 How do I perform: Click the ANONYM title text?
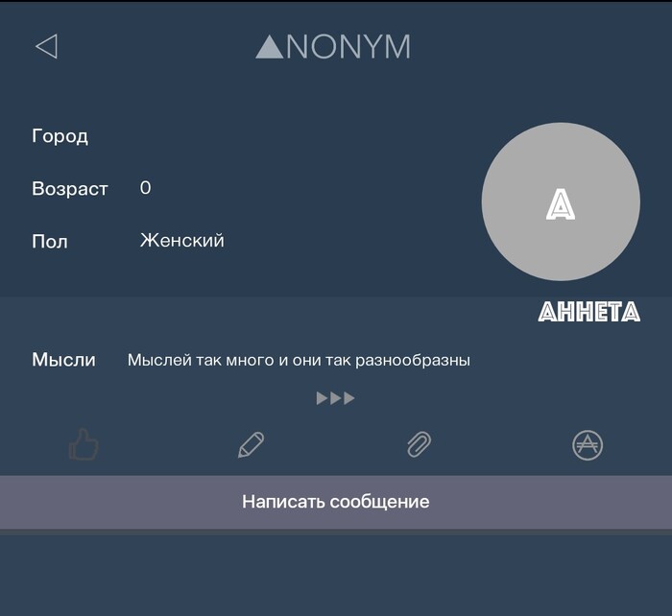[x=333, y=47]
